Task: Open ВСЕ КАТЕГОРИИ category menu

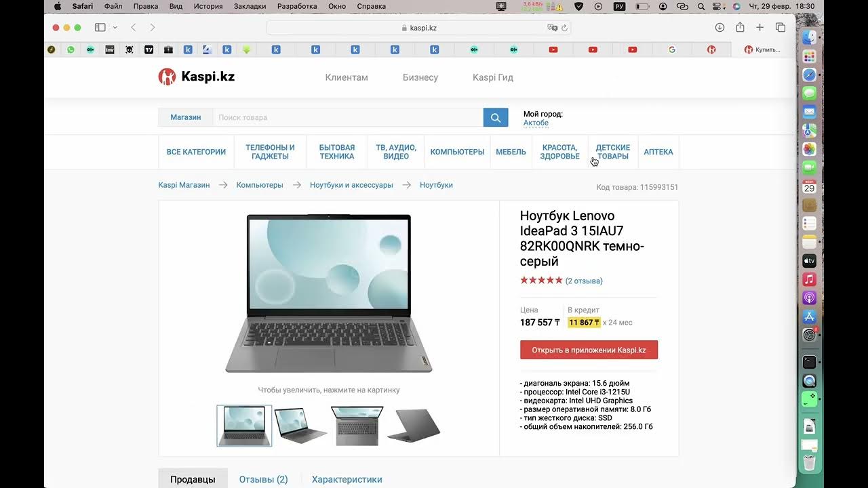Action: pos(196,152)
